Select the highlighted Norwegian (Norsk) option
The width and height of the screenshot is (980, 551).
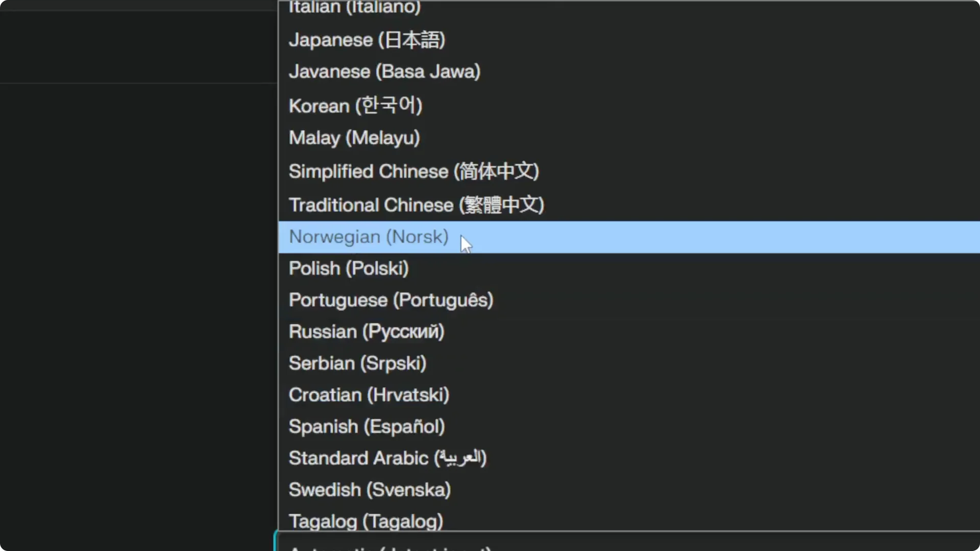(367, 237)
